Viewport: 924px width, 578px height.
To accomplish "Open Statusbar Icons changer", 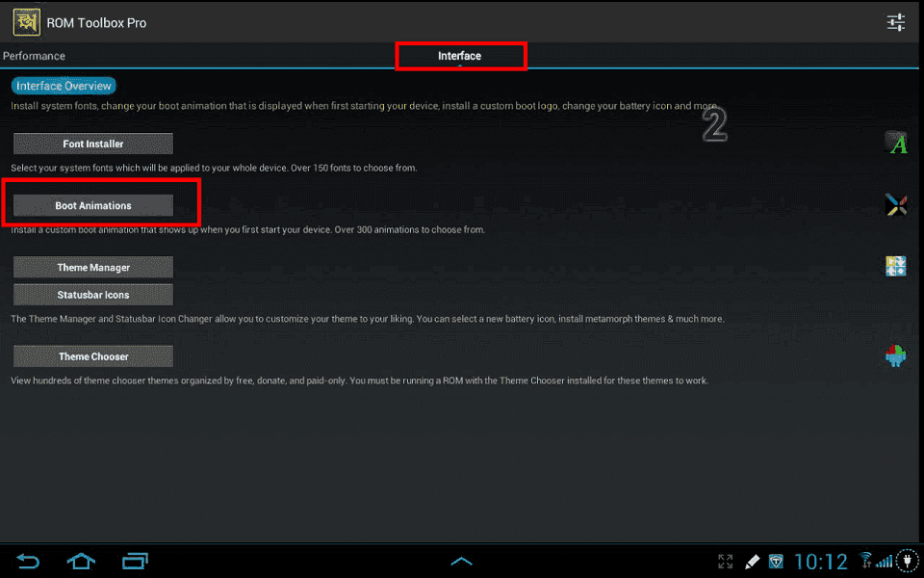I will point(93,295).
